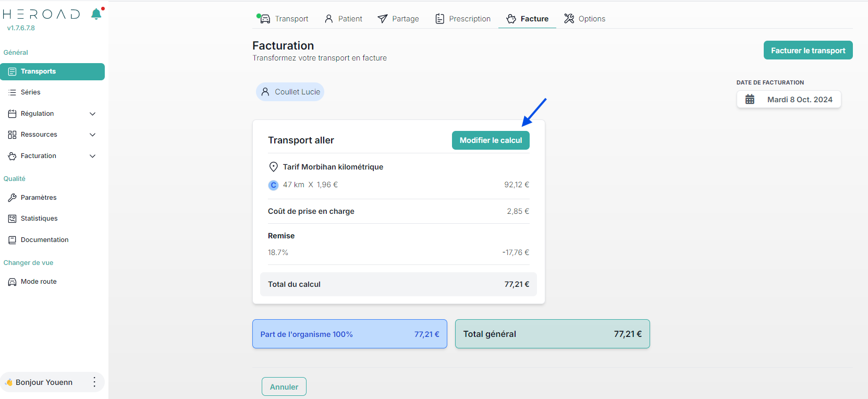Click the Statistiques sidebar icon
Image resolution: width=868 pixels, height=399 pixels.
[12, 219]
